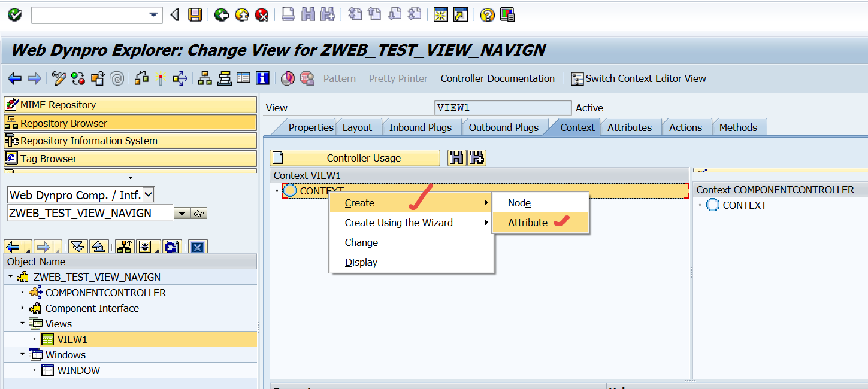Choose Create Using the Wizard menu entry
This screenshot has height=389, width=868.
point(398,223)
